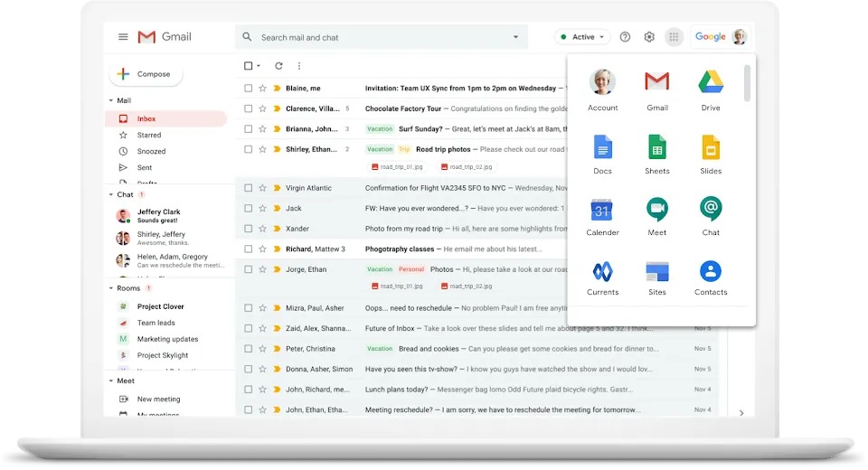The width and height of the screenshot is (868, 470).
Task: Open road_trip_01.jpg attachment in Shirley email
Action: pos(397,166)
